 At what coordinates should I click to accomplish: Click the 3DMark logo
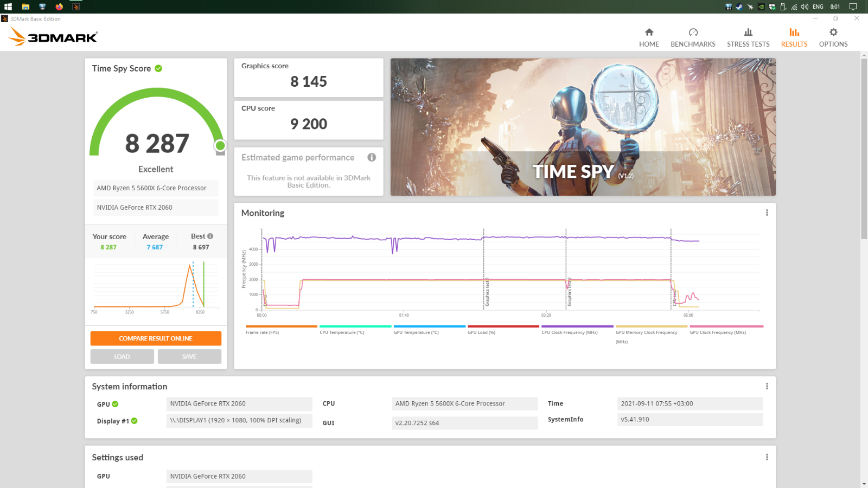click(x=53, y=37)
